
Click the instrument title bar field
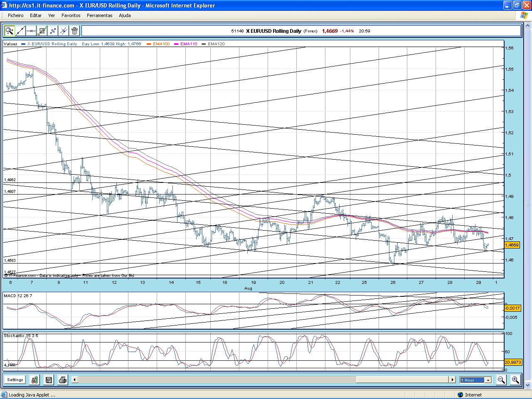[301, 31]
